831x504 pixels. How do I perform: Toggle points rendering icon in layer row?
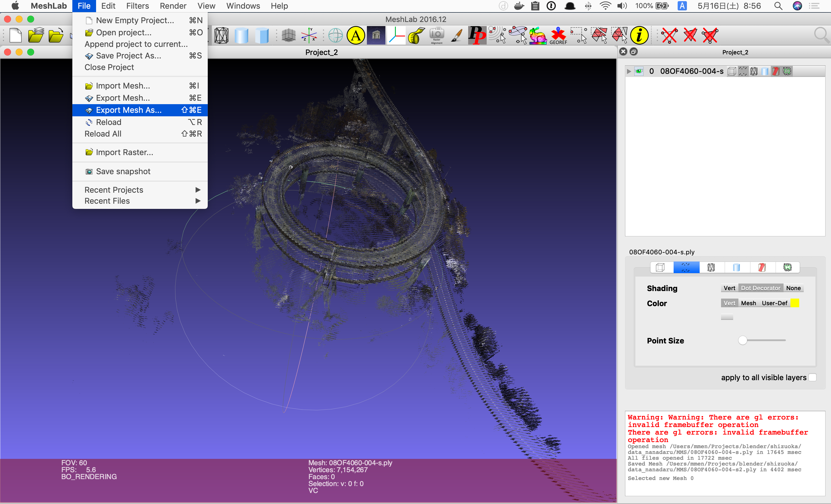tap(743, 71)
